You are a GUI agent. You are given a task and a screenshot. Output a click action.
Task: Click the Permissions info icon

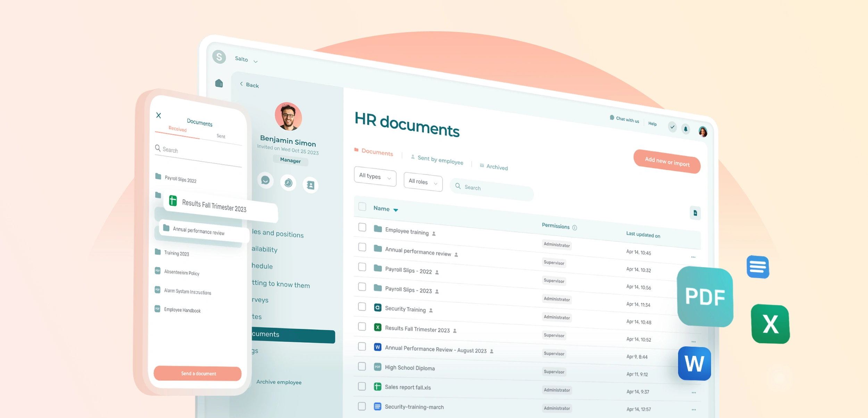coord(575,228)
